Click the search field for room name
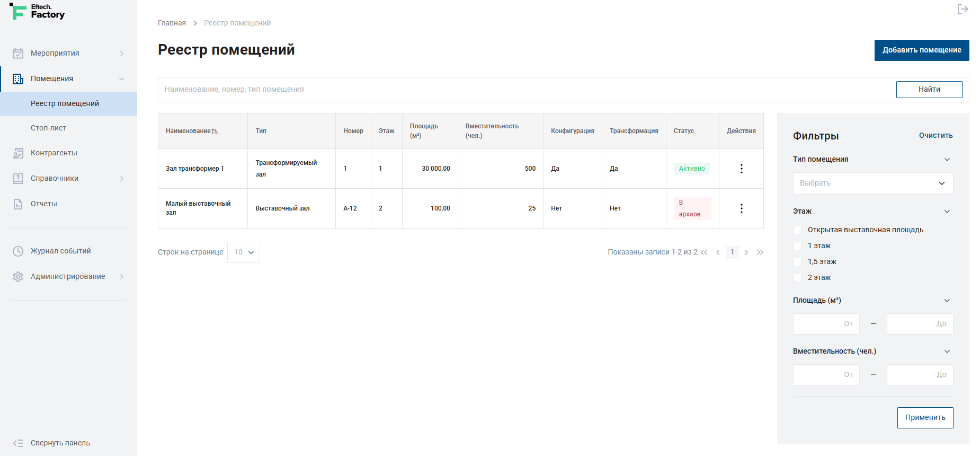980x456 pixels. click(524, 90)
